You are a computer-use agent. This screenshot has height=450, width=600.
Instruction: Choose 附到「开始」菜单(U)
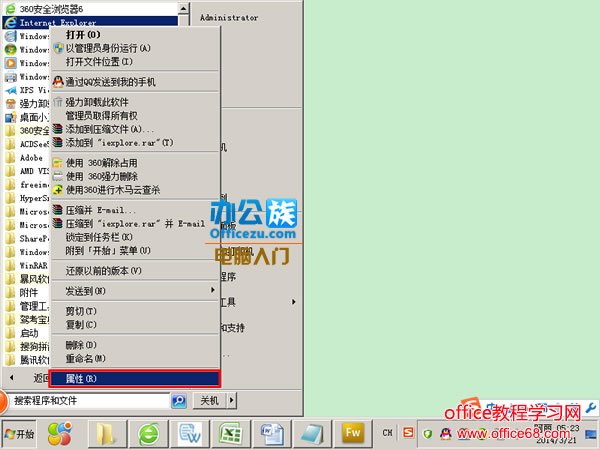point(135,251)
